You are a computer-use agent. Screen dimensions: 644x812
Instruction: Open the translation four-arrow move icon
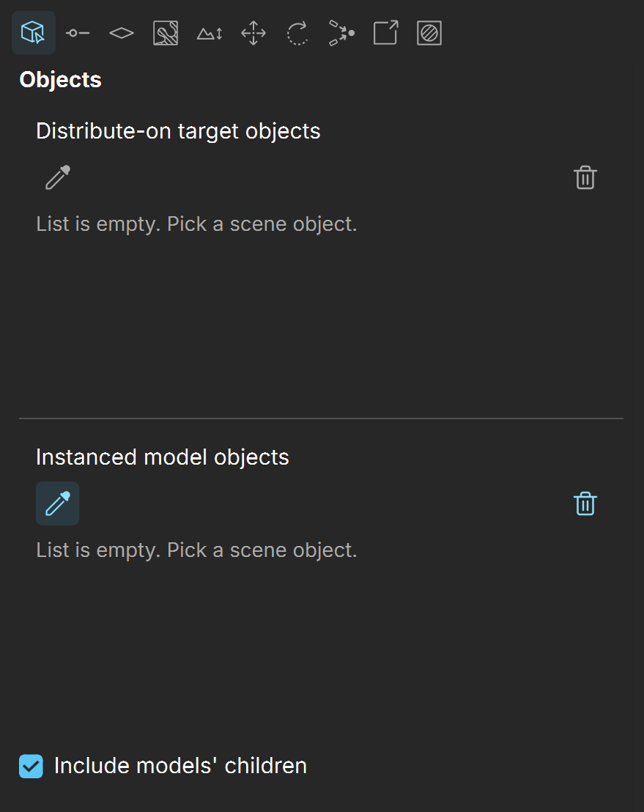pyautogui.click(x=253, y=33)
